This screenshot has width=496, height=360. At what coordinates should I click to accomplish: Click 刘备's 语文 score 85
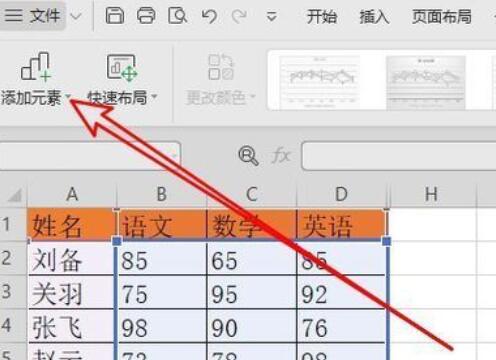(x=162, y=258)
